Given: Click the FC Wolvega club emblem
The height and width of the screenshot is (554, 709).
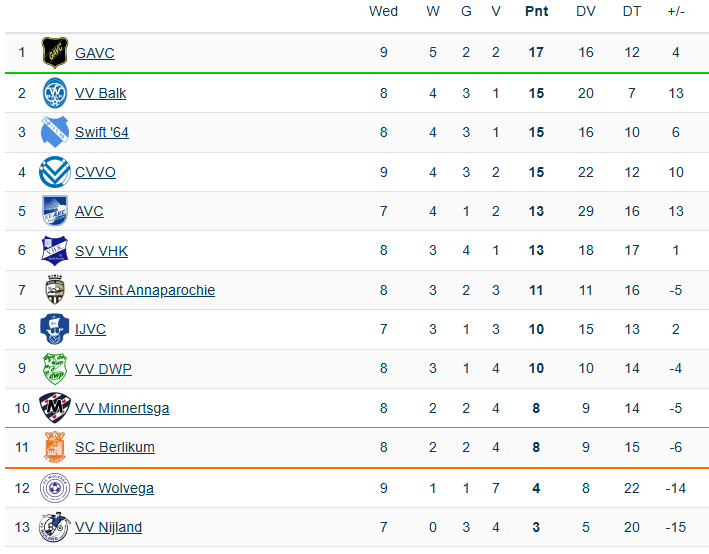Looking at the screenshot, I should [54, 488].
